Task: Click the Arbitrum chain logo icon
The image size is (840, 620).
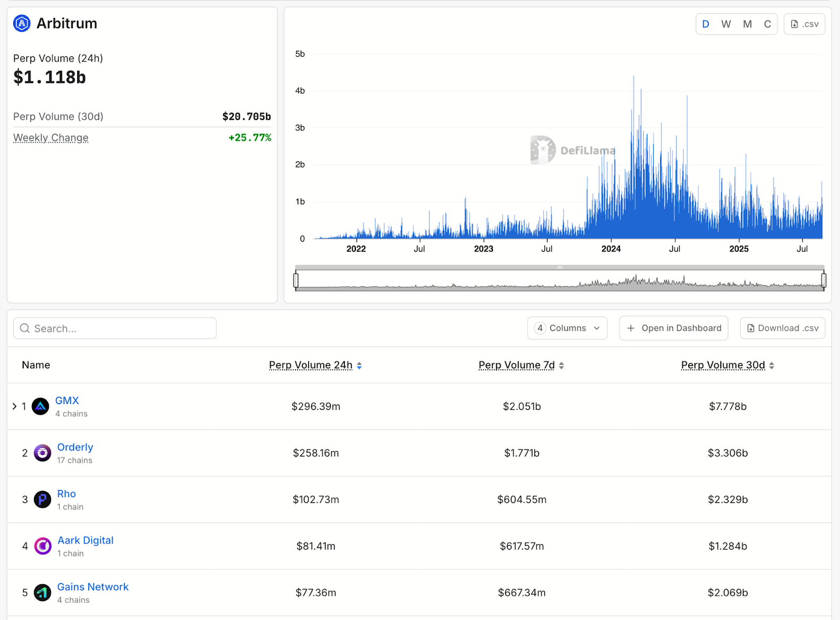Action: click(22, 24)
